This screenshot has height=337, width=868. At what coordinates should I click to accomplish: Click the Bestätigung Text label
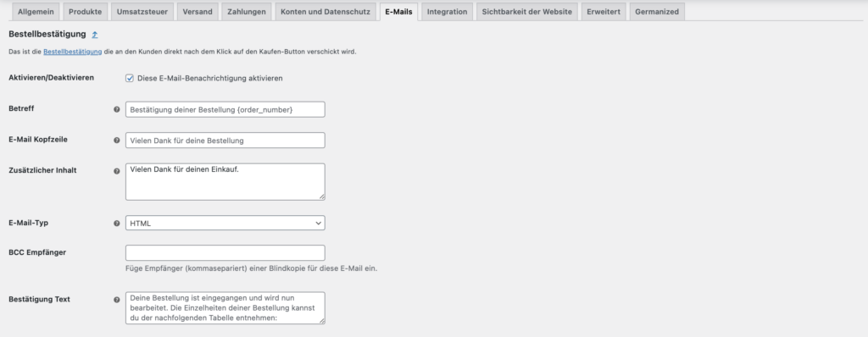pos(39,300)
